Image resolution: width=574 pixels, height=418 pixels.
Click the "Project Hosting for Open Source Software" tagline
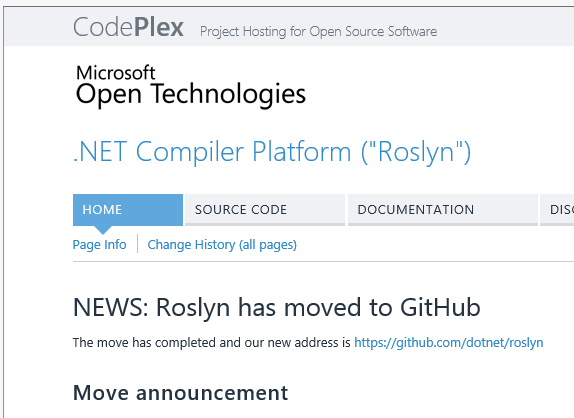(x=318, y=31)
